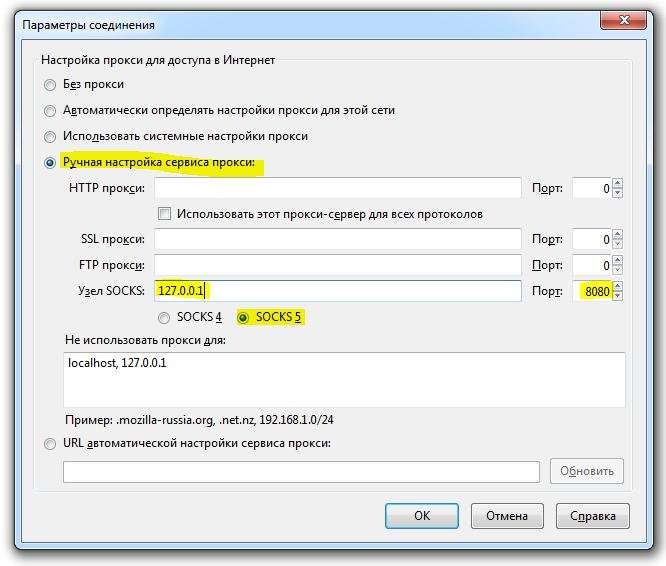Viewport: 666px width, 566px height.
Task: Click the example text 'Пример: .mozilla-russia.org'
Action: pos(139,420)
